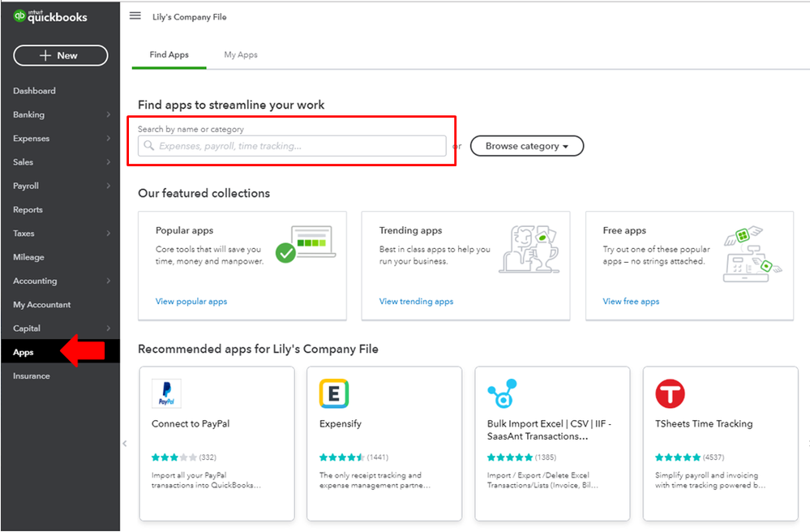This screenshot has width=810, height=532.
Task: Open the Expensify app title
Action: pos(341,423)
